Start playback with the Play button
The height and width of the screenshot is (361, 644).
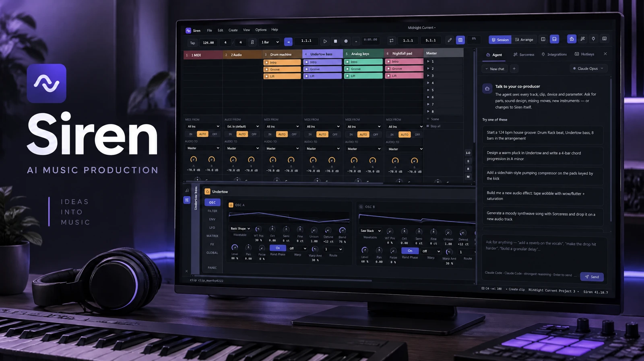click(x=325, y=41)
